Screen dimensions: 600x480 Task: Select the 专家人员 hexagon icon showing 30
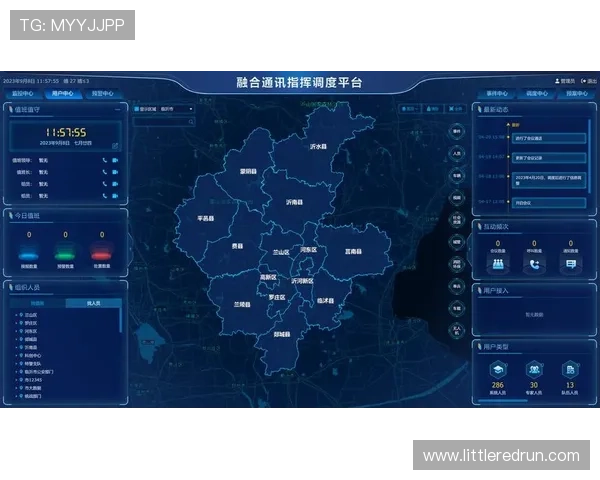pyautogui.click(x=534, y=369)
